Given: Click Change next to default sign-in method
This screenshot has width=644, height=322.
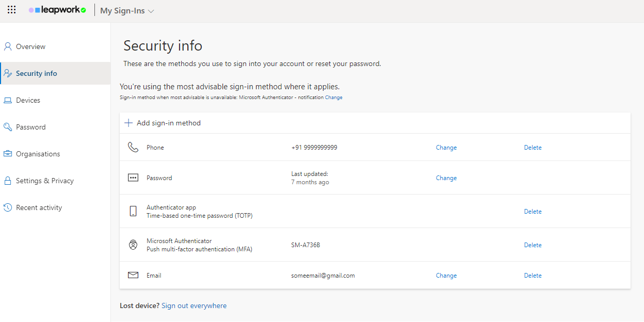Looking at the screenshot, I should click(334, 97).
